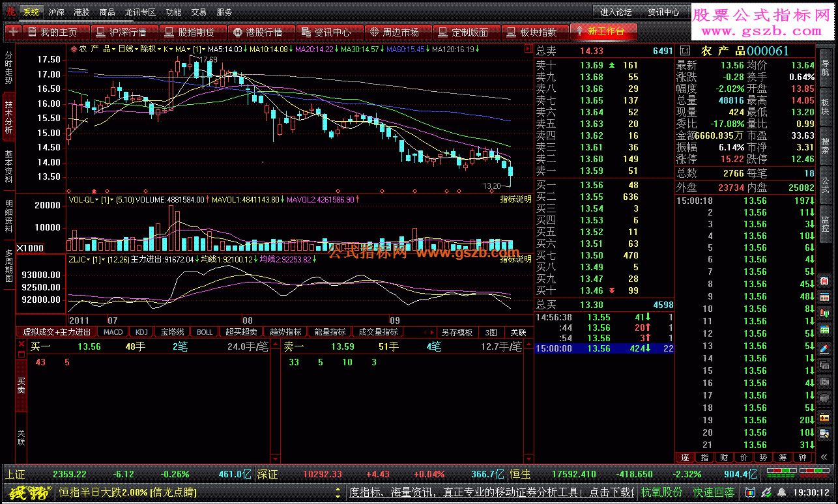
Task: Open the 沪深 menu
Action: click(x=57, y=12)
